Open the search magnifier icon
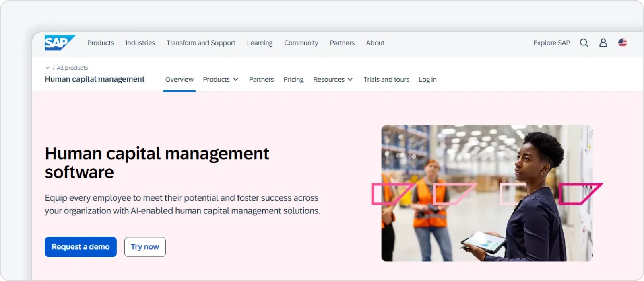 tap(584, 43)
